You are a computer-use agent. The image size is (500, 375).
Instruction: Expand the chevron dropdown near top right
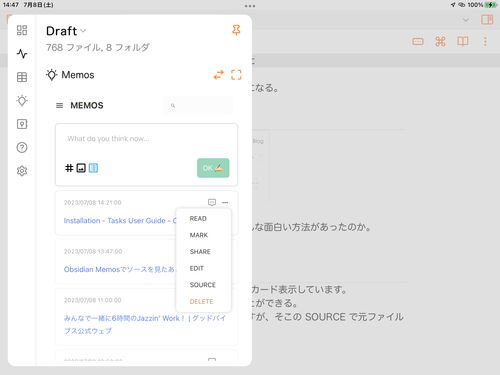tap(466, 20)
